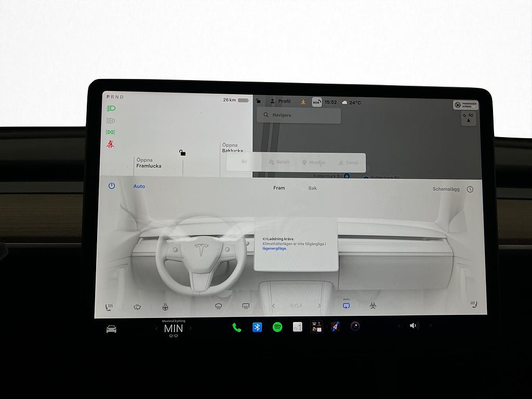
Task: Select the Fram front climate tab
Action: coord(279,188)
